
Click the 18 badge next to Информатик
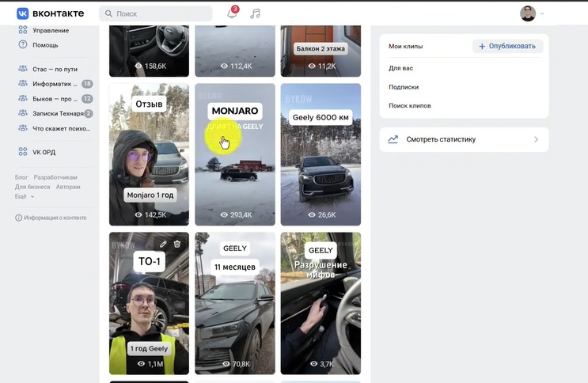click(87, 84)
